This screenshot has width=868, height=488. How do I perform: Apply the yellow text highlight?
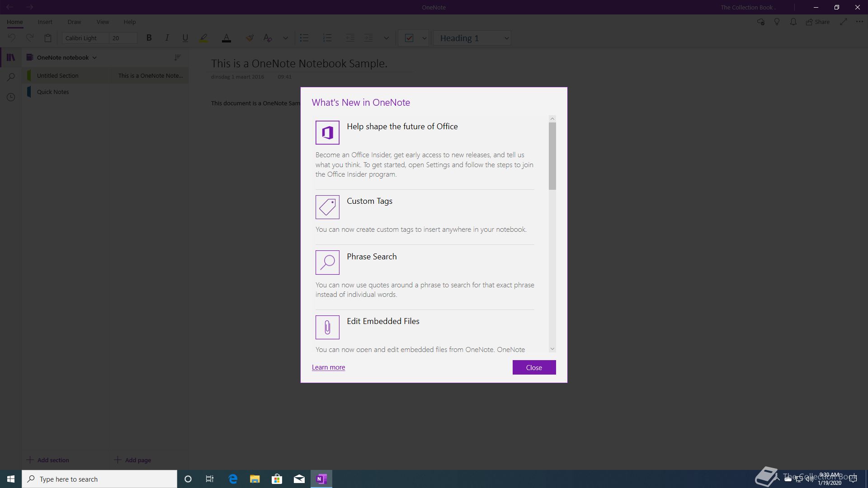(x=203, y=38)
